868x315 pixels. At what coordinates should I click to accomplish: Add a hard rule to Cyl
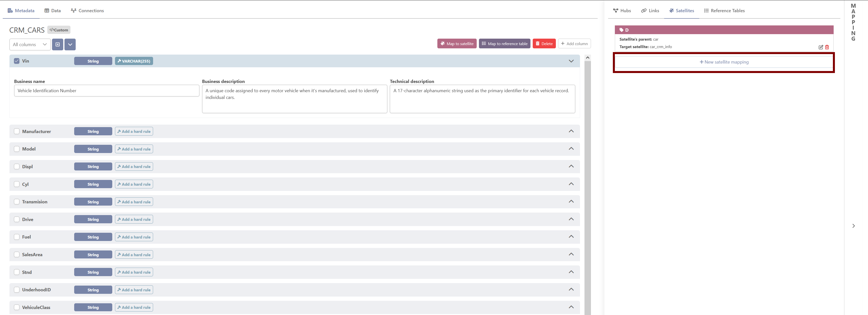(x=134, y=184)
